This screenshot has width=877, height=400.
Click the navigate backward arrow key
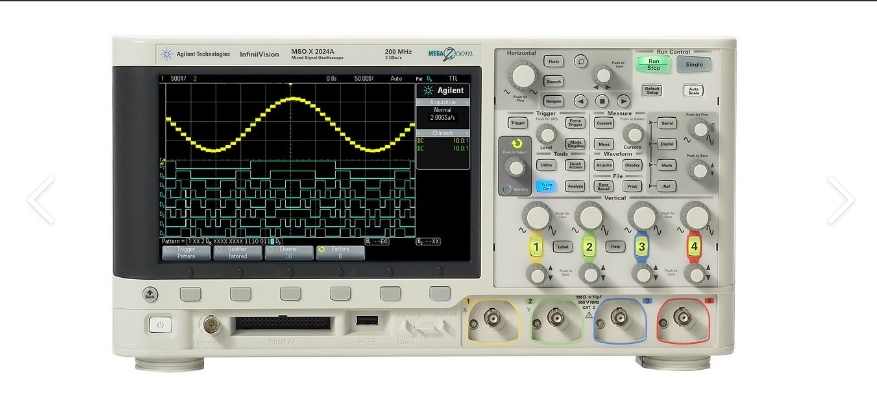coord(581,101)
